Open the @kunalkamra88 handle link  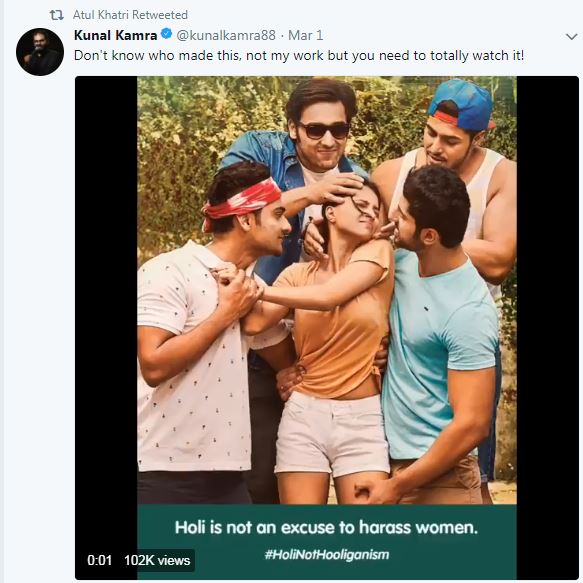(226, 35)
